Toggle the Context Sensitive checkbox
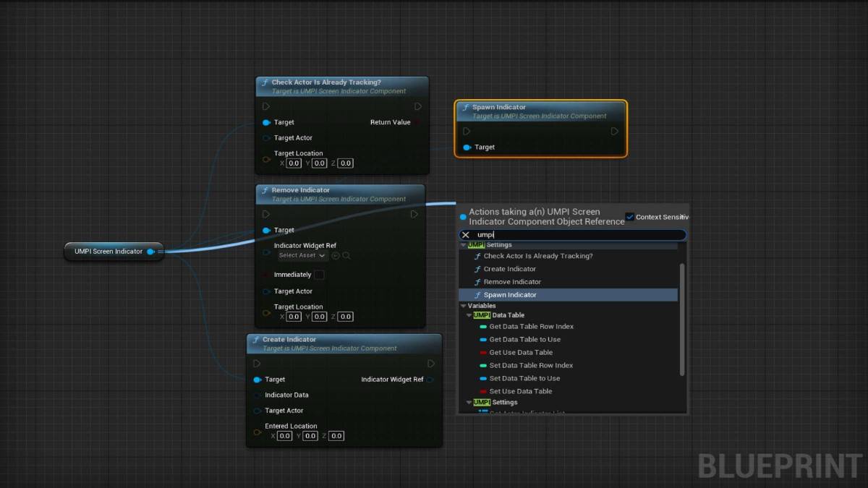This screenshot has width=868, height=488. coord(629,217)
